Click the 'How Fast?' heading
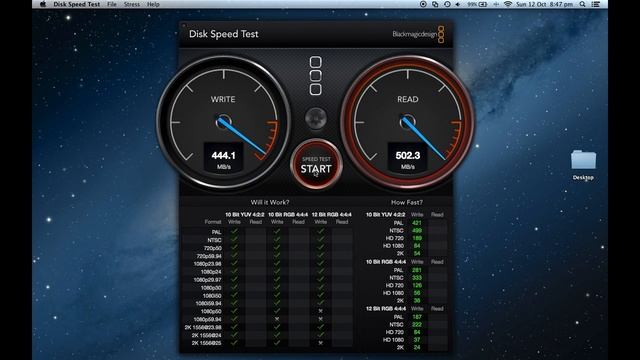Viewport: 640px width, 360px height. (407, 202)
